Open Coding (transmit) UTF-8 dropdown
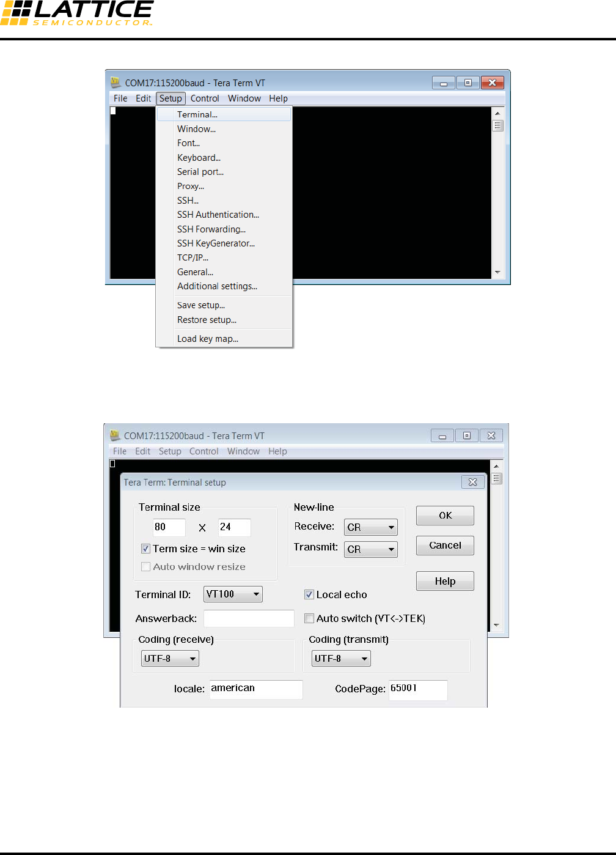This screenshot has height=855, width=616. (x=341, y=659)
